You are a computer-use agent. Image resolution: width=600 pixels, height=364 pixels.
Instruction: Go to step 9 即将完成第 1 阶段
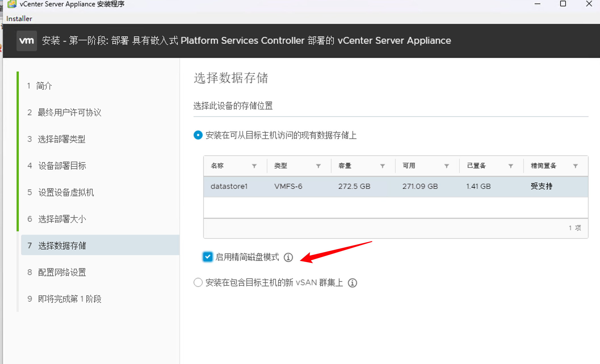click(x=64, y=299)
